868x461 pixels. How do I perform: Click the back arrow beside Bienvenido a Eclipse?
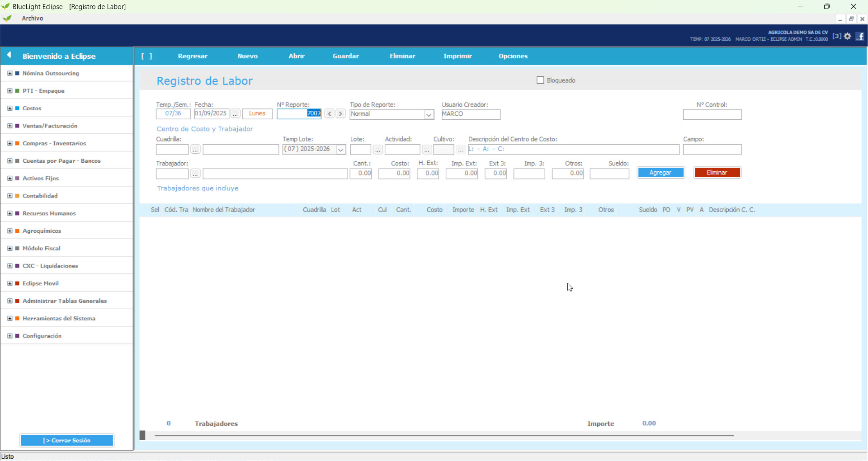(x=9, y=55)
